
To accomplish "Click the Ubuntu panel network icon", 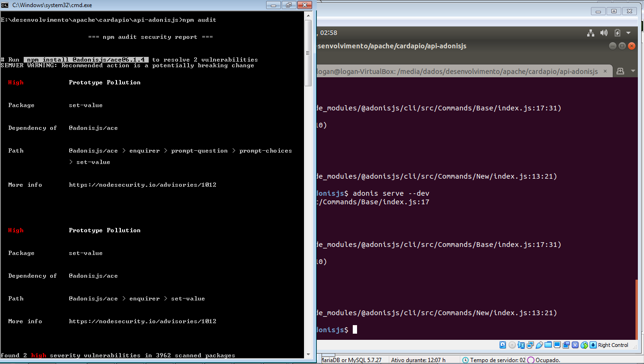I will click(590, 33).
